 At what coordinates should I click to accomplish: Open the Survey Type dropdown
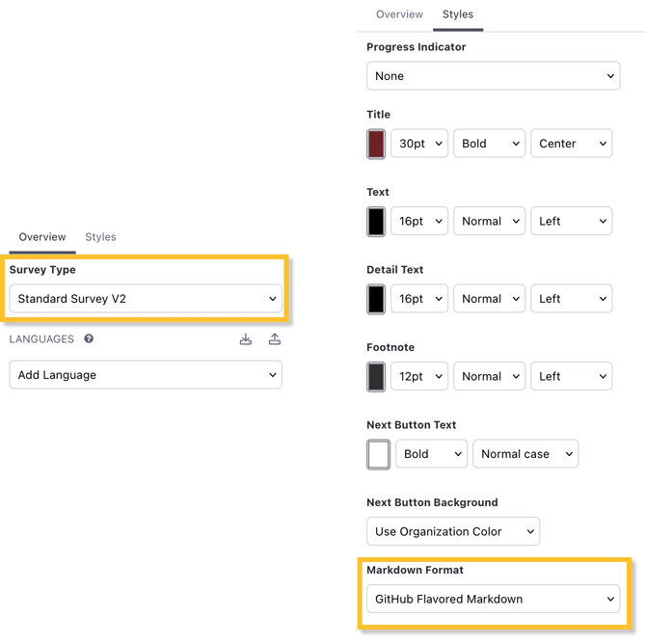click(146, 299)
